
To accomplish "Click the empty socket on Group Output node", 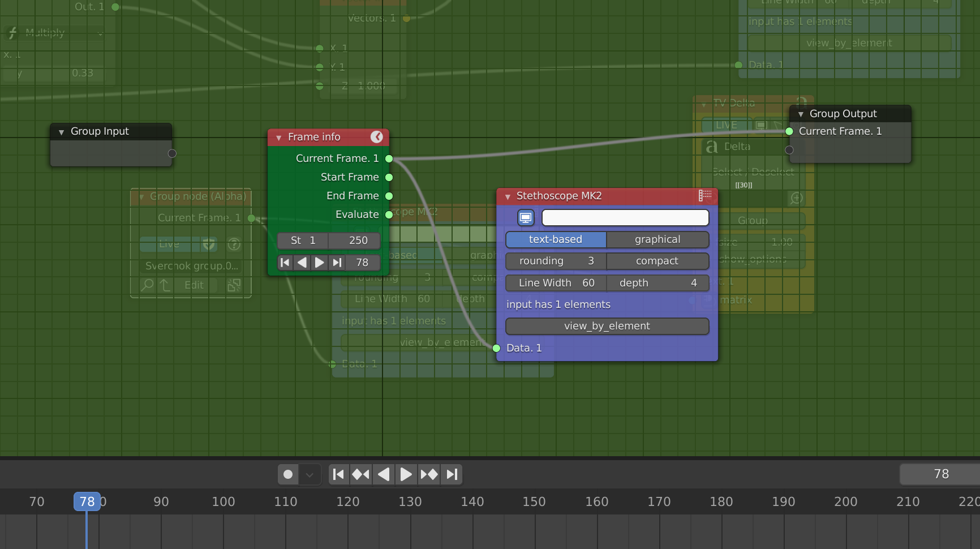I will pos(789,150).
